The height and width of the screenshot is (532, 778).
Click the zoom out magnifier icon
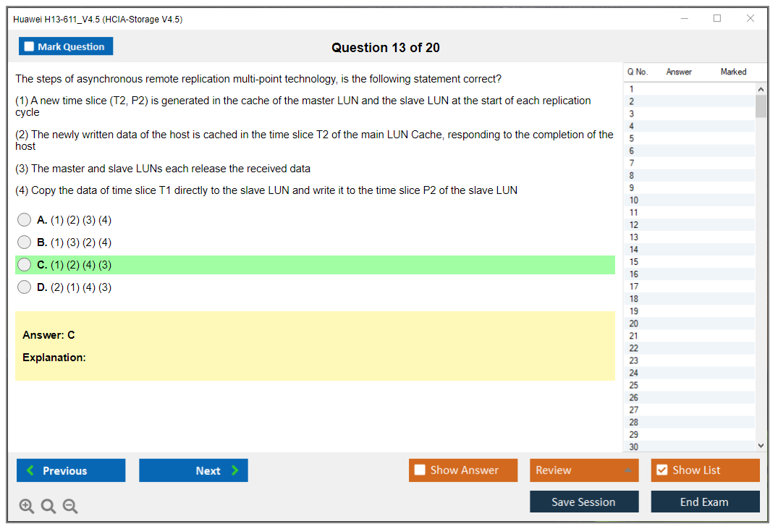pyautogui.click(x=70, y=507)
